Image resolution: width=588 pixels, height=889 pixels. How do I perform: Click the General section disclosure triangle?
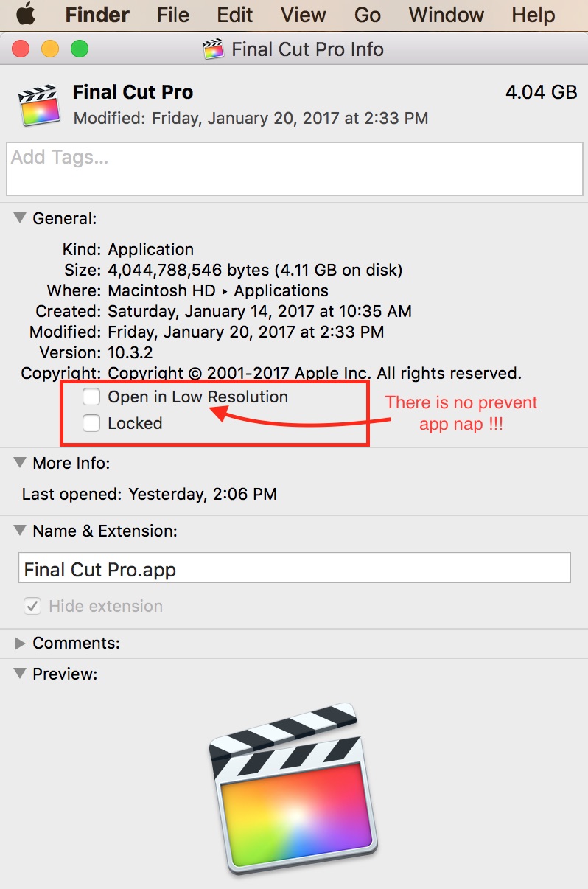click(x=18, y=218)
